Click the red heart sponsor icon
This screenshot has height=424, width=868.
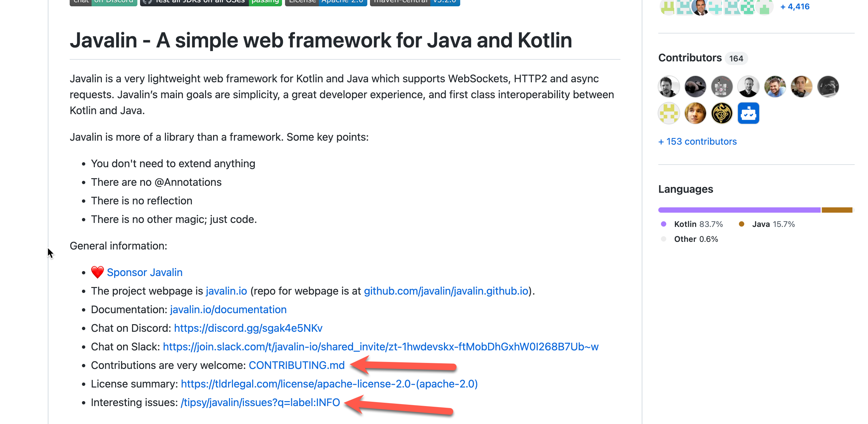[x=97, y=272]
